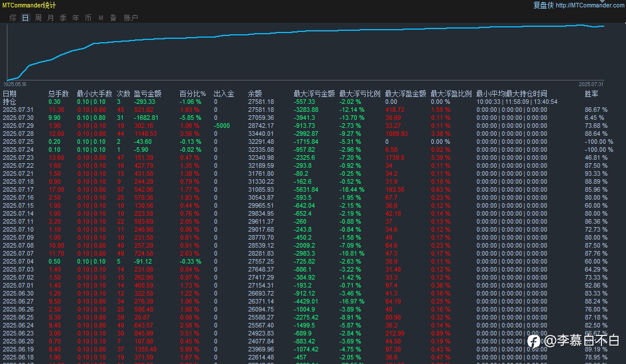Click the 1355.48 profit value
626x364 pixels.
pyautogui.click(x=146, y=349)
